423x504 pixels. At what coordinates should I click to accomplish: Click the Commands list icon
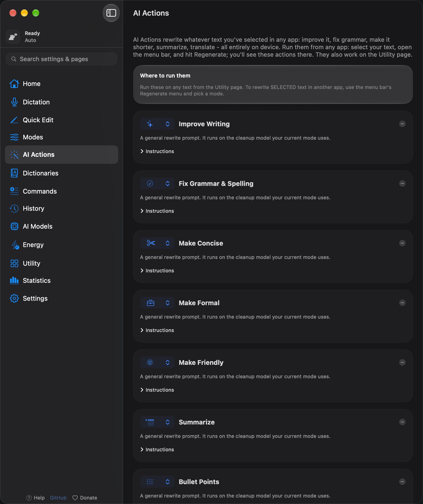pos(14,191)
